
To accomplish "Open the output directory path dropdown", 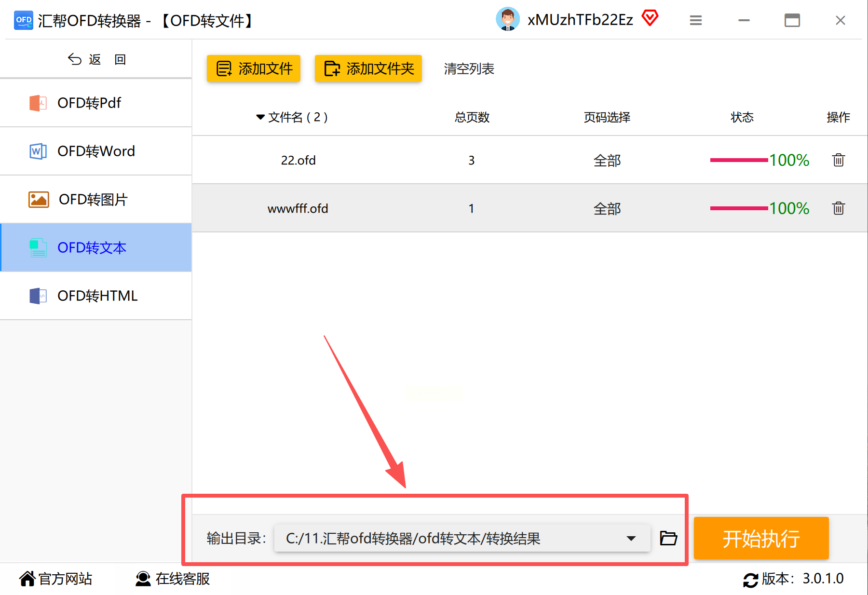I will 631,538.
